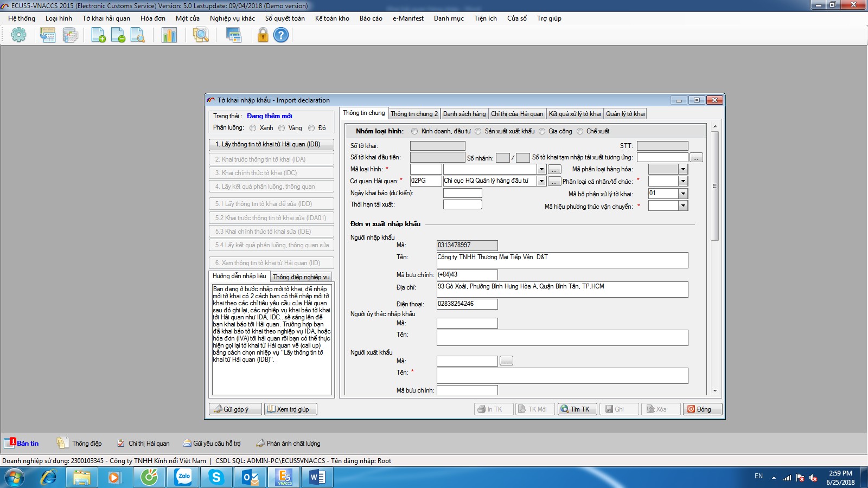This screenshot has width=868, height=488.
Task: Expand the Cơ quan Hải quan dropdown
Action: 541,181
